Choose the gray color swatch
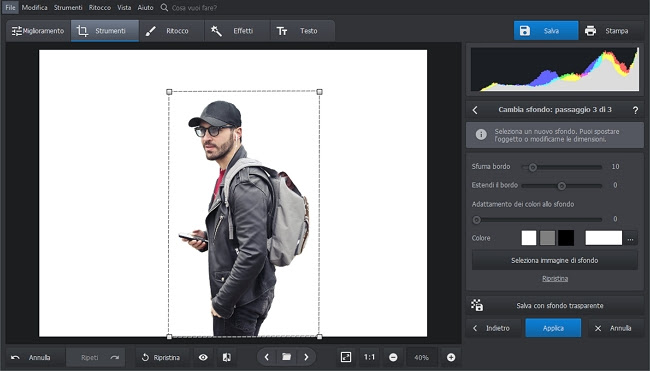Viewport: 650px width, 371px height. pos(547,238)
